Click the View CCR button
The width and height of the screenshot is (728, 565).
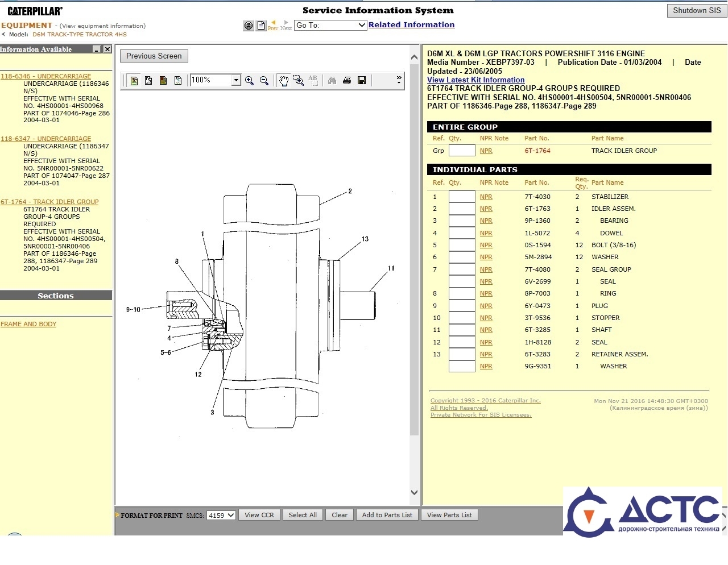click(259, 515)
